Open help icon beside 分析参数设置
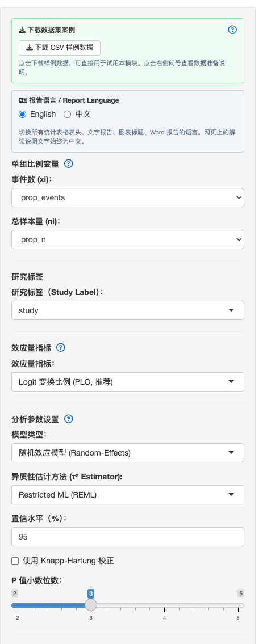Image resolution: width=267 pixels, height=644 pixels. point(69,419)
